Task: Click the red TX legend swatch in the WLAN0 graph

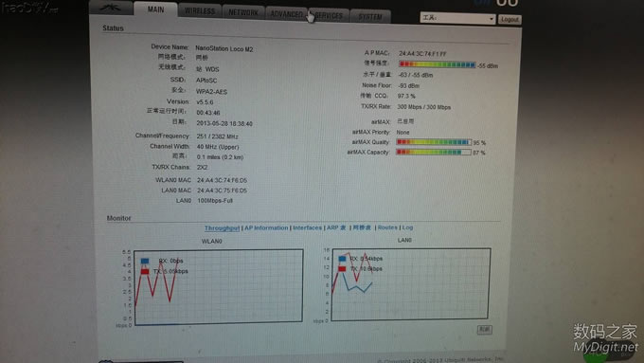Action: click(145, 271)
